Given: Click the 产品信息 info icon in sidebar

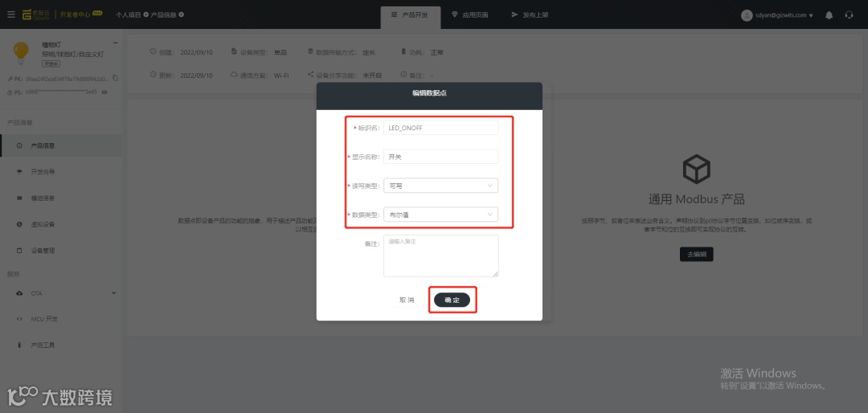Looking at the screenshot, I should click(x=19, y=145).
